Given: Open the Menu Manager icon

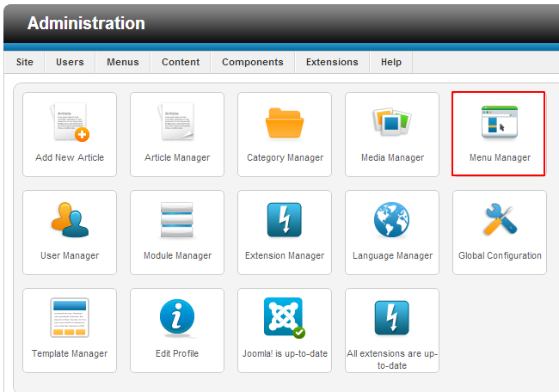Looking at the screenshot, I should tap(500, 122).
